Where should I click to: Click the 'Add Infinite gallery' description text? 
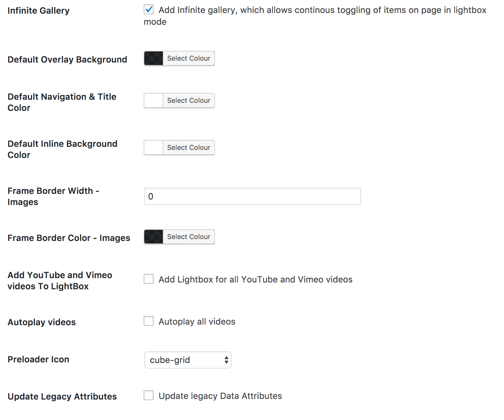tap(322, 10)
